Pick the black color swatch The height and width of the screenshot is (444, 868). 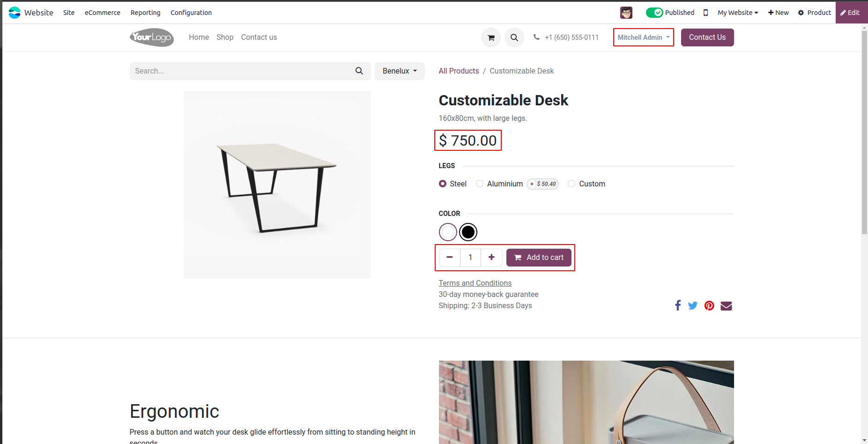coord(468,232)
